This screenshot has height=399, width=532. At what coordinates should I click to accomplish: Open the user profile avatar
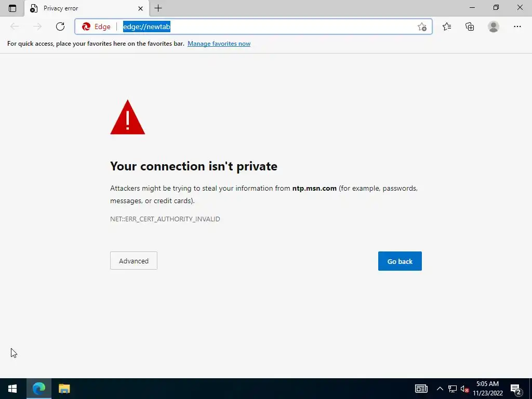pos(494,26)
